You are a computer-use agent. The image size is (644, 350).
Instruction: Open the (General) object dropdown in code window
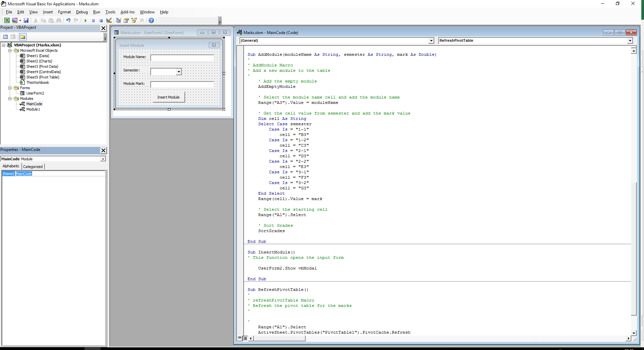[x=431, y=41]
